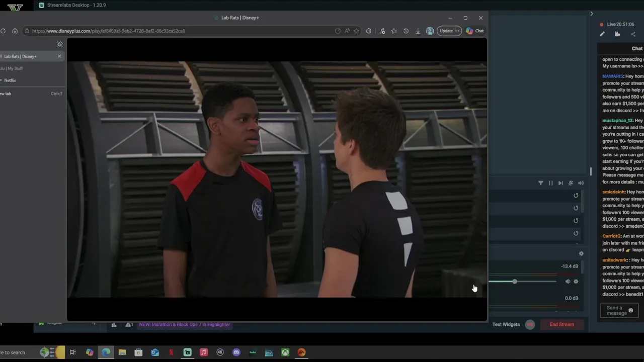Replay the second recent event
The width and height of the screenshot is (644, 362).
coord(576,208)
